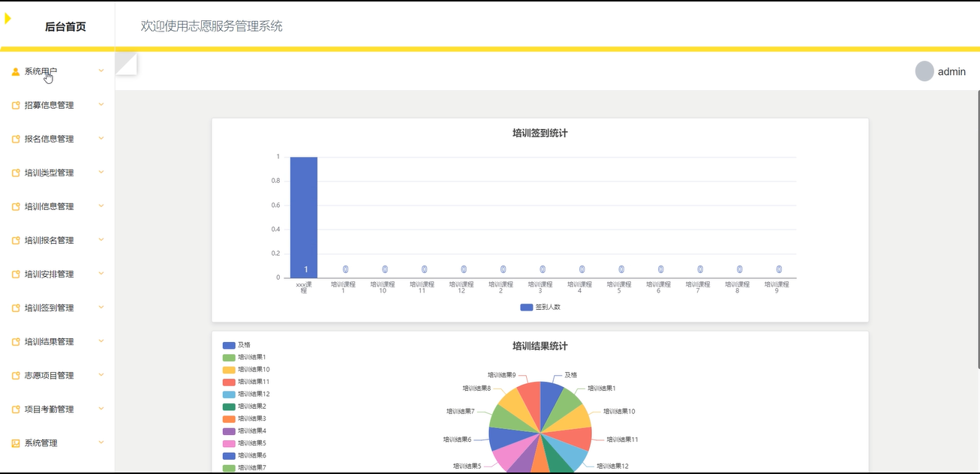
Task: Open the 培训安排管理 menu item
Action: pyautogui.click(x=50, y=274)
